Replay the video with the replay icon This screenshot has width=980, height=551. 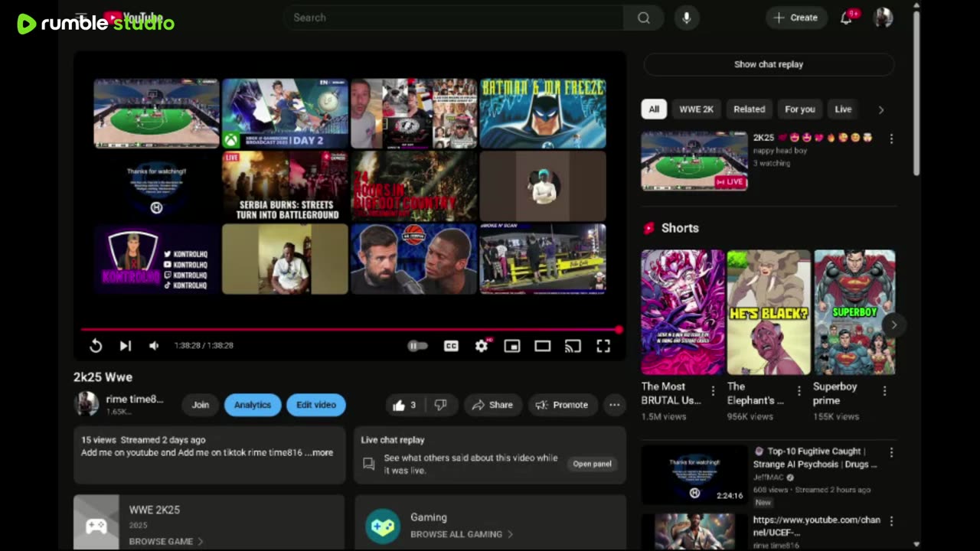(96, 346)
